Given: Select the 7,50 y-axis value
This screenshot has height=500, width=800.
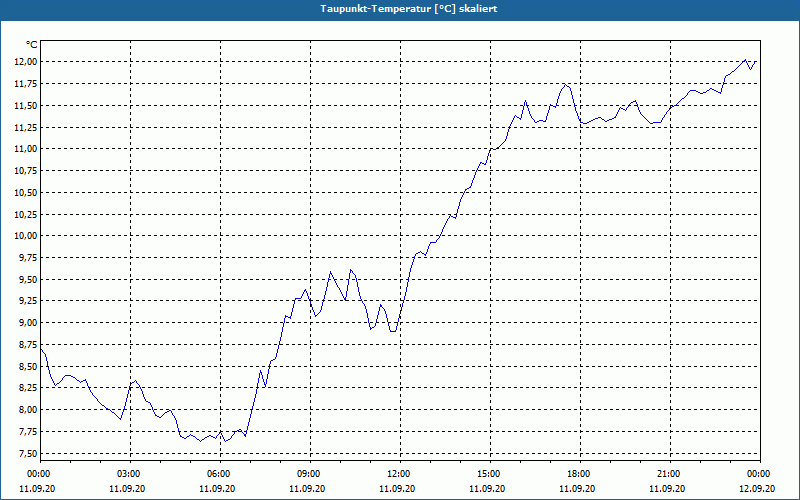Looking at the screenshot, I should coord(27,454).
